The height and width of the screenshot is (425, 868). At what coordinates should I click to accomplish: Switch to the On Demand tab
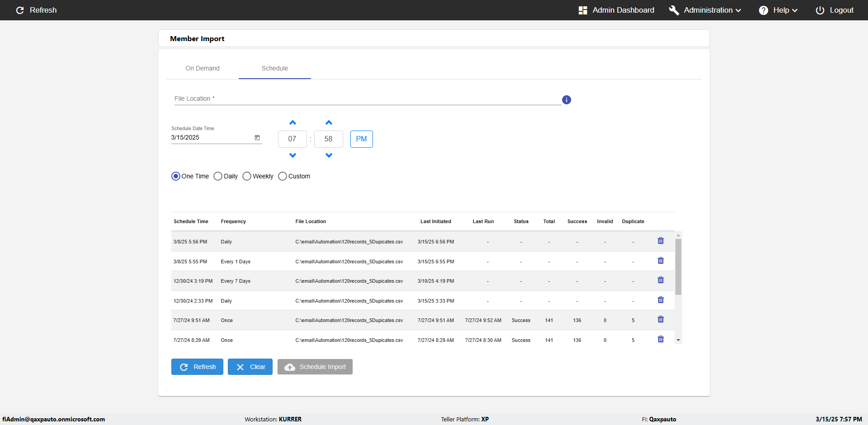tap(202, 68)
